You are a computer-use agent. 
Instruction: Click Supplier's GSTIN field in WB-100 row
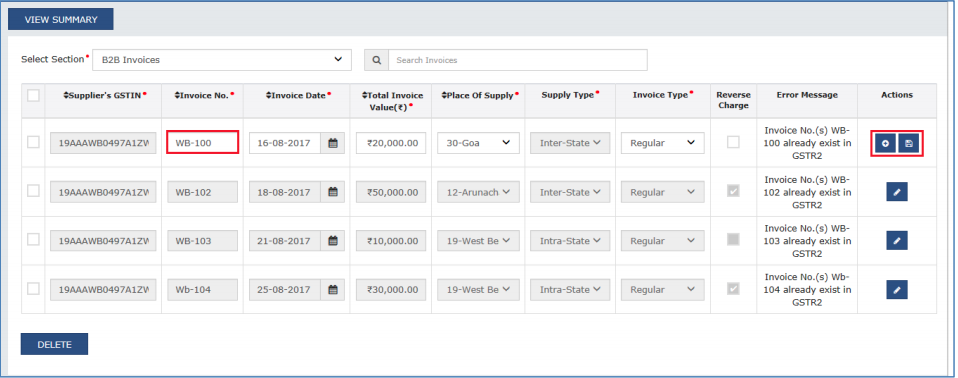pos(103,143)
